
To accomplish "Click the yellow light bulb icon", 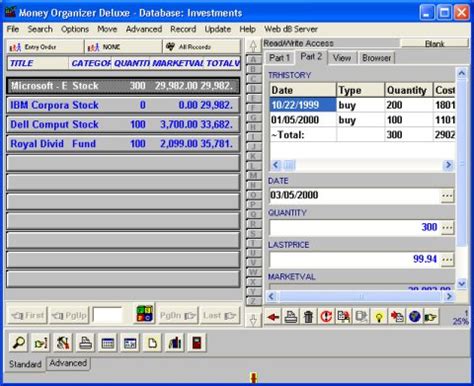I will coord(379,316).
